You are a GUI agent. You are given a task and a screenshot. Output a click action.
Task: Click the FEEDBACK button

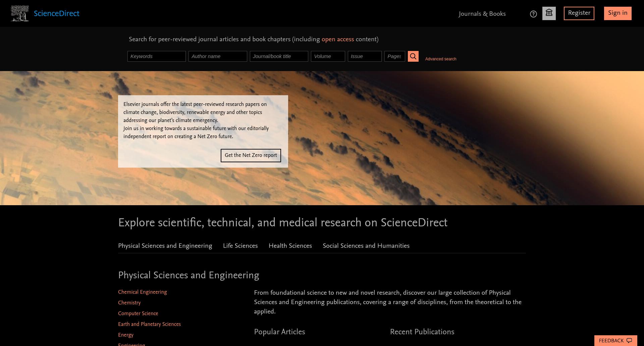coord(616,341)
